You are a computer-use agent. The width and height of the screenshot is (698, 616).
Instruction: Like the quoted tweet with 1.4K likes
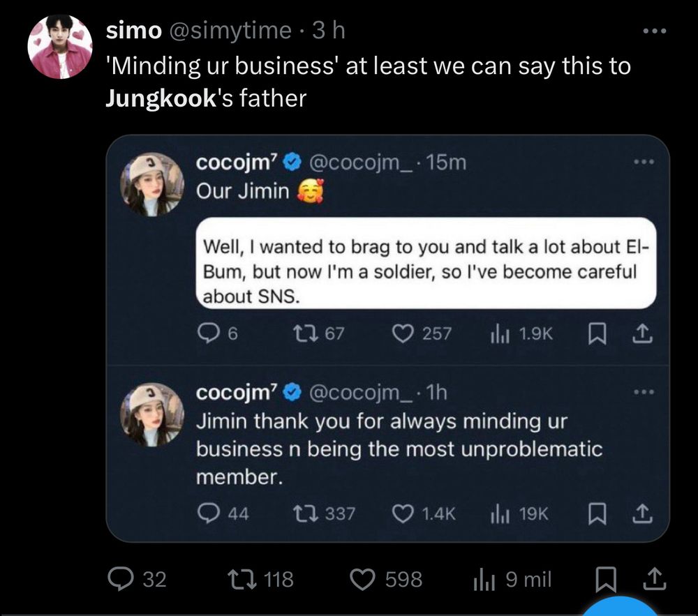pyautogui.click(x=404, y=514)
